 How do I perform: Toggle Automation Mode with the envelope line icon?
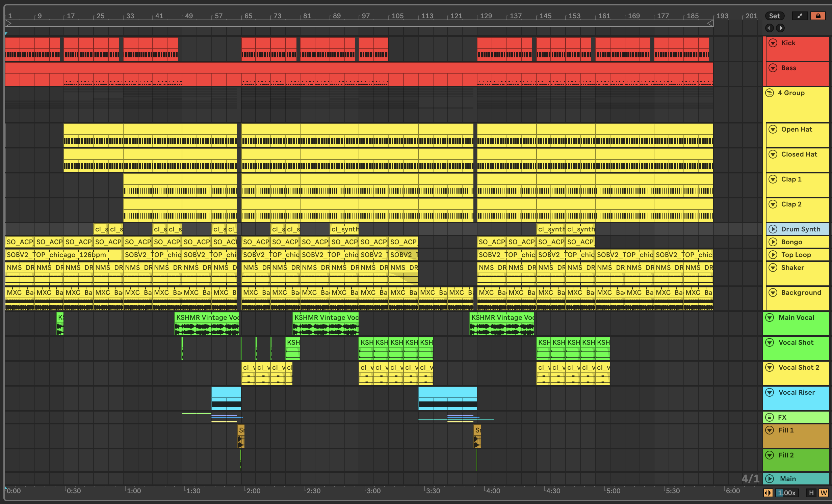[x=800, y=16]
